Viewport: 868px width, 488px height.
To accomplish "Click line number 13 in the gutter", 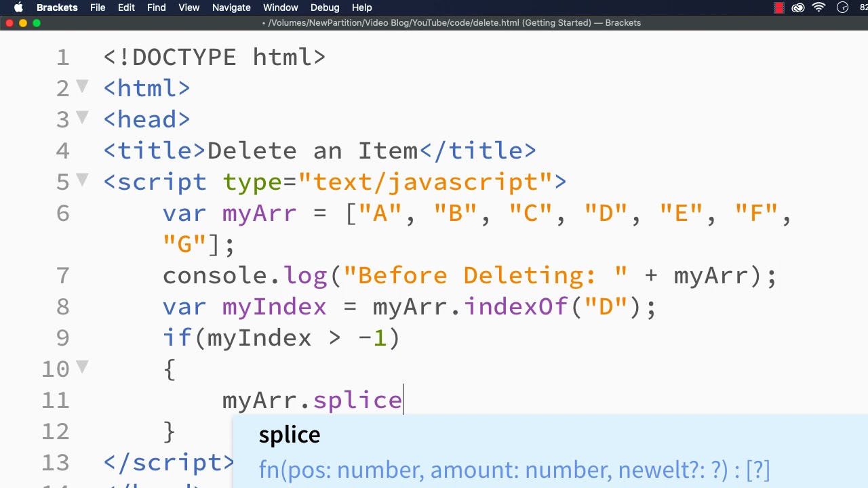I will point(56,463).
